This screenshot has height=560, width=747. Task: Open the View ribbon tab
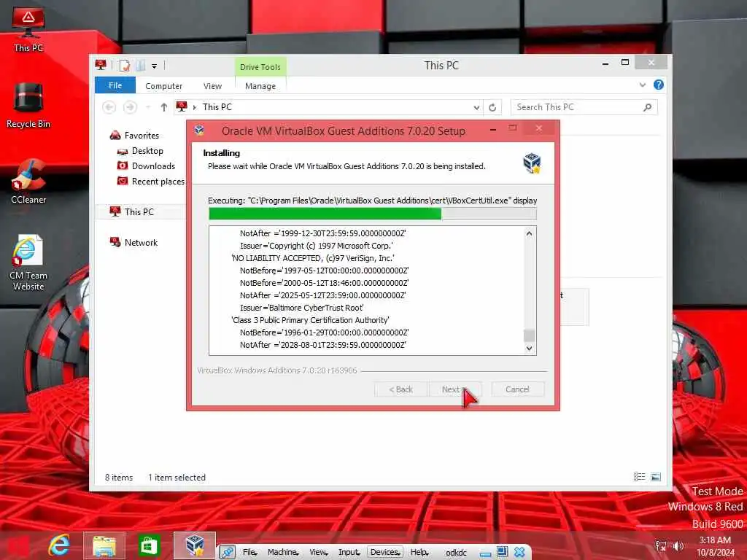[212, 86]
